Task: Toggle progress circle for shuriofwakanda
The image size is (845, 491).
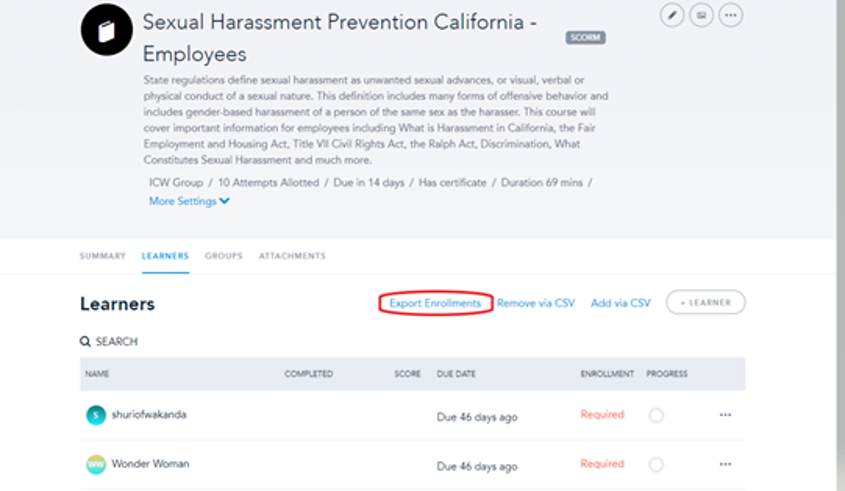Action: tap(656, 415)
